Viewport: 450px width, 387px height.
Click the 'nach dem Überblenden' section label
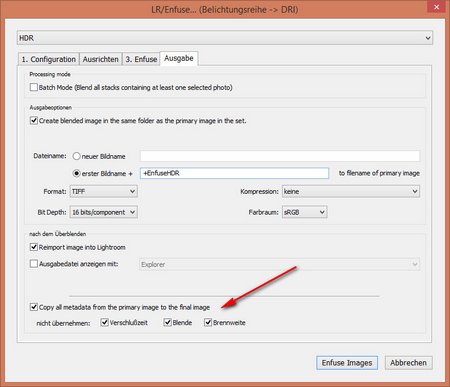[x=58, y=234]
